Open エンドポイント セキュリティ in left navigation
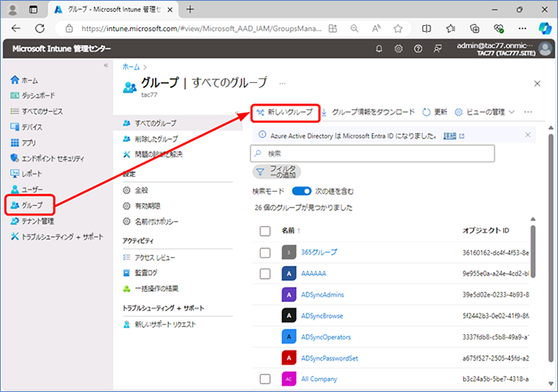This screenshot has height=392, width=558. (x=47, y=158)
